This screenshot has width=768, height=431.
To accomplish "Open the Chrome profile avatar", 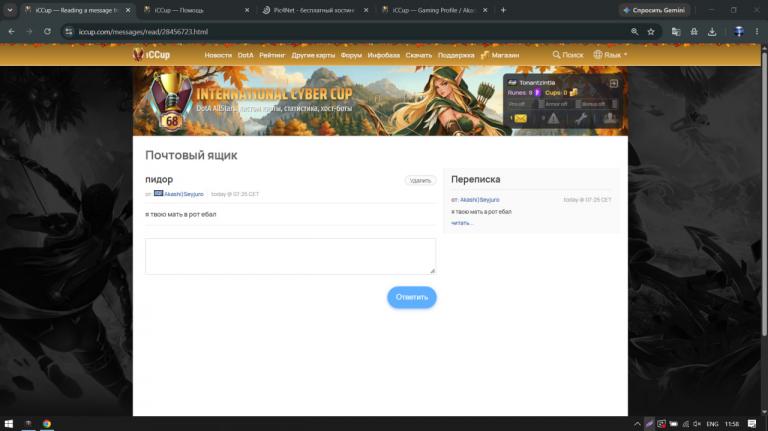I will click(739, 31).
